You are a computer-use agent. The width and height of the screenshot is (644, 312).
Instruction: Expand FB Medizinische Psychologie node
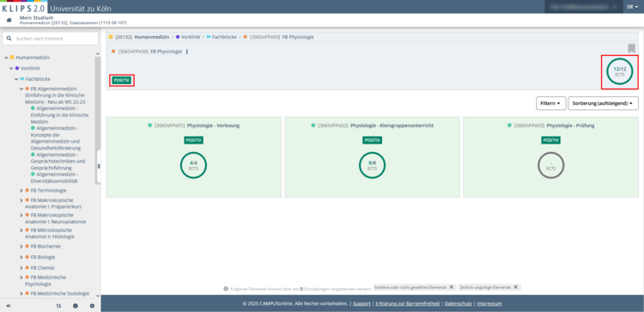(x=21, y=278)
